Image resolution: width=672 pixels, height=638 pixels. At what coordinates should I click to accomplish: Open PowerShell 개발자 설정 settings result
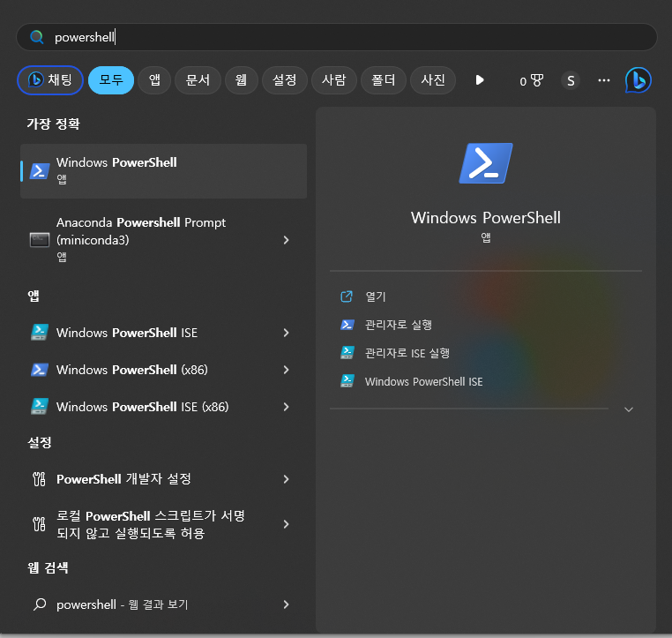tap(163, 479)
